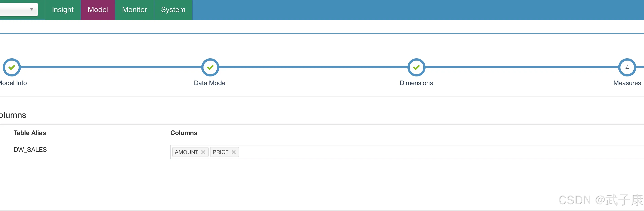Open the Insight tab

pyautogui.click(x=63, y=10)
